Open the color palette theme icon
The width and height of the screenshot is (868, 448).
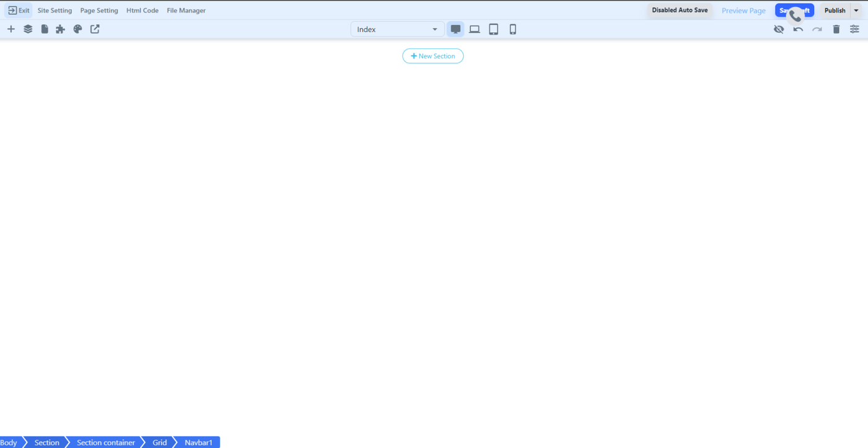click(77, 29)
